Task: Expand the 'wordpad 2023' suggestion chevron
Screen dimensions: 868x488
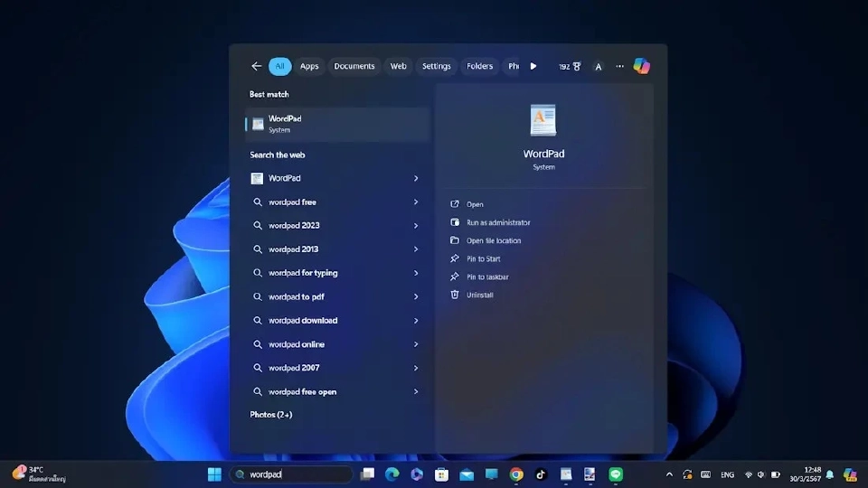Action: click(416, 226)
